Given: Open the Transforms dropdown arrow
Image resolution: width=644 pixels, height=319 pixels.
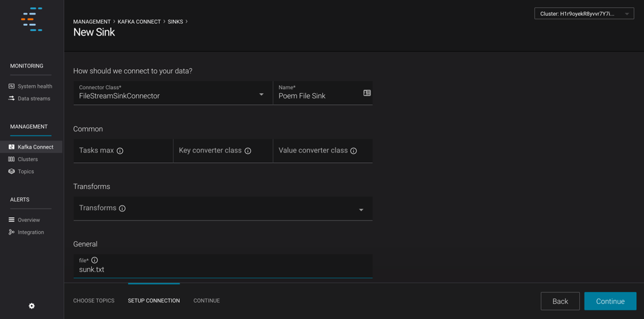Looking at the screenshot, I should pos(361,210).
